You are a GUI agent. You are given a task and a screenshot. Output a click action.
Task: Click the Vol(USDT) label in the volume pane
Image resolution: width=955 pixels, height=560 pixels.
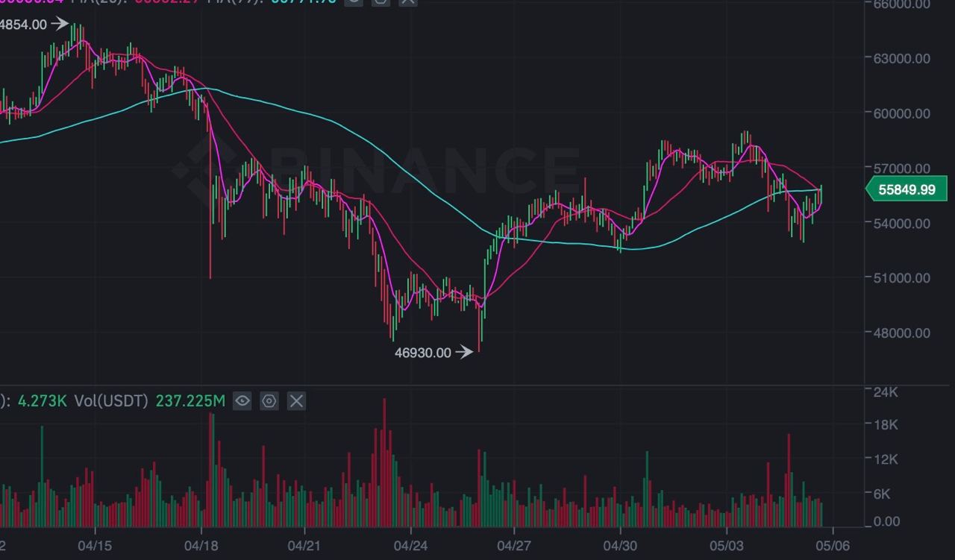point(111,401)
